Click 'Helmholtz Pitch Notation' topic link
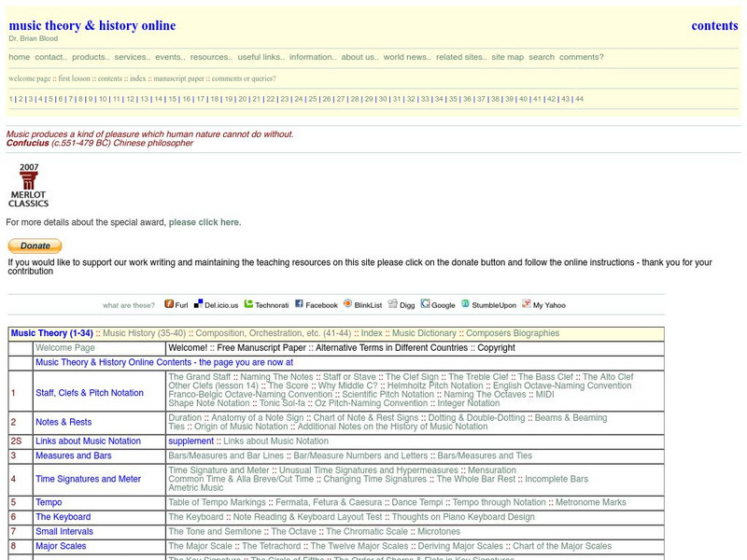 (x=435, y=385)
